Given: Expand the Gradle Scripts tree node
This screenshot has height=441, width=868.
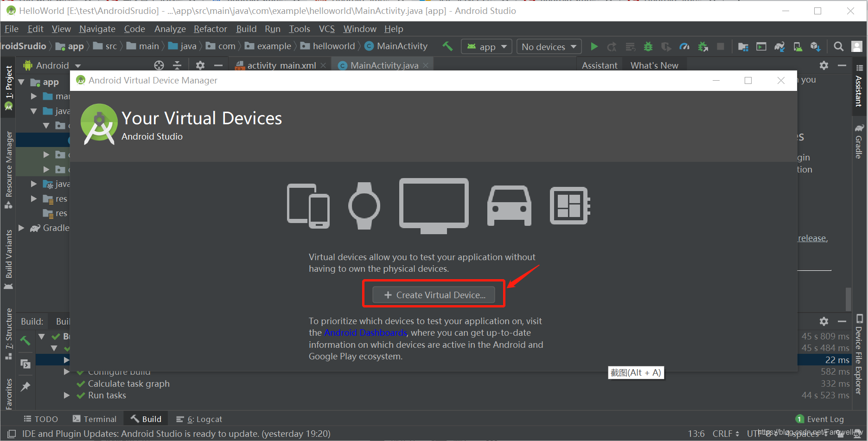Looking at the screenshot, I should [21, 228].
